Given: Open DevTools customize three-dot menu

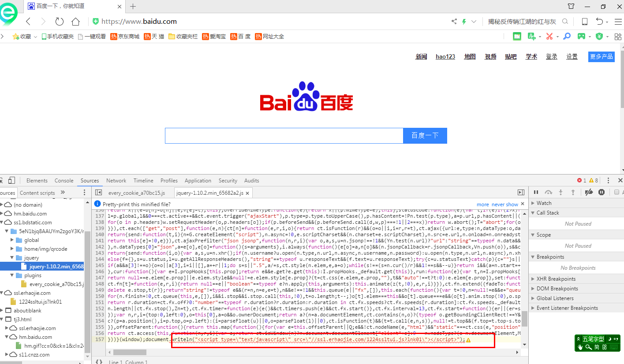Looking at the screenshot, I should pyautogui.click(x=609, y=180).
